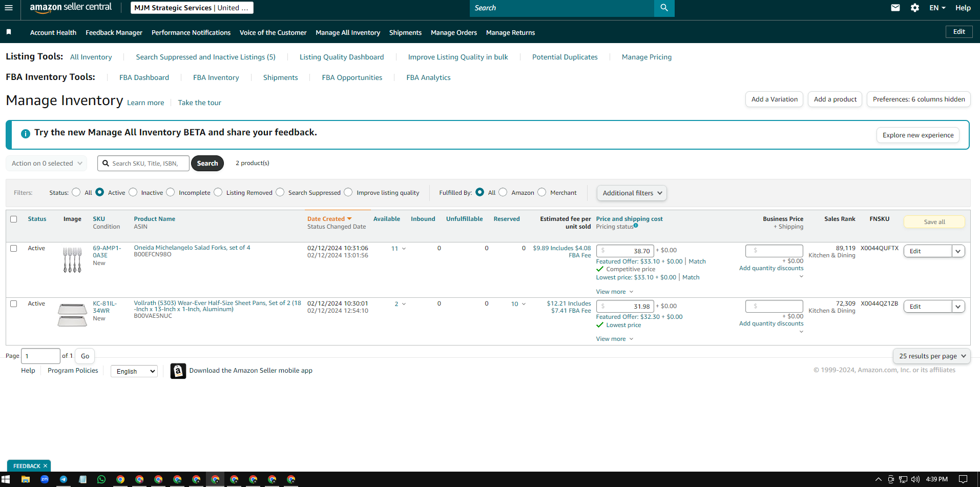Open the Take the tour link
The image size is (980, 487).
(x=199, y=103)
